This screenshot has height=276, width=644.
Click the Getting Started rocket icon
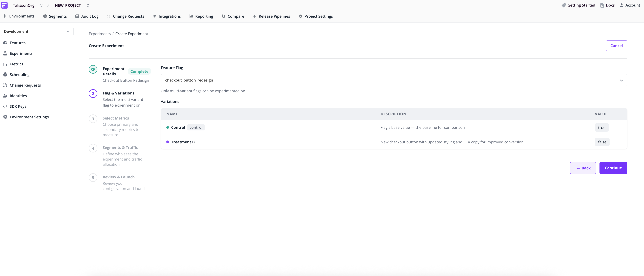pyautogui.click(x=564, y=5)
